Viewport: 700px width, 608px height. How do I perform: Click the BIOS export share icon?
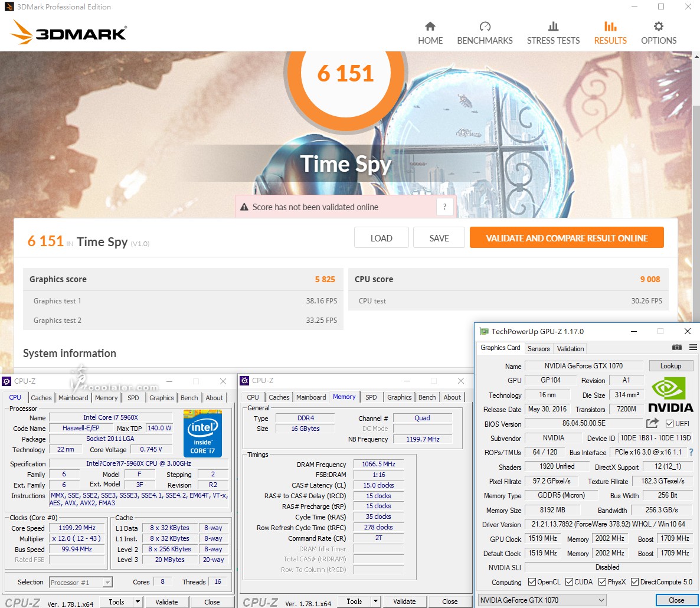coord(652,423)
